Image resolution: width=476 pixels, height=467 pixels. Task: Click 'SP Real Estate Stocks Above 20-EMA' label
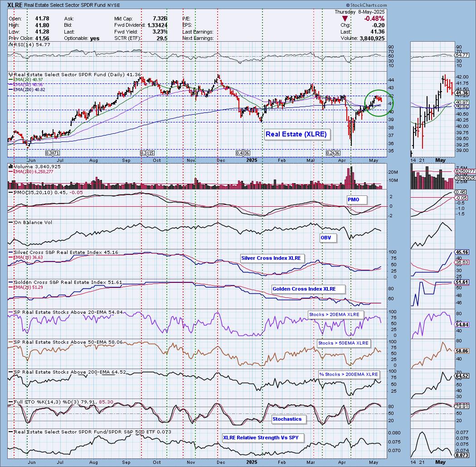click(66, 312)
